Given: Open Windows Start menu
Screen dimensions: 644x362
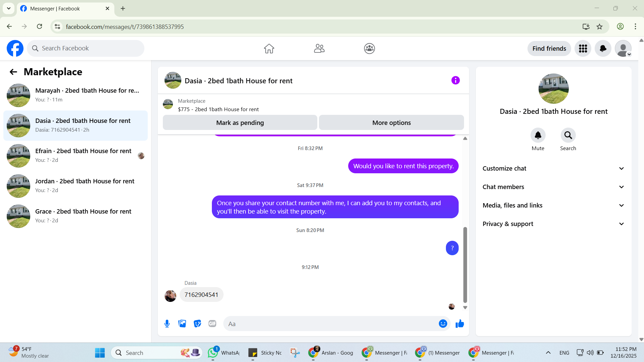Looking at the screenshot, I should pyautogui.click(x=100, y=353).
